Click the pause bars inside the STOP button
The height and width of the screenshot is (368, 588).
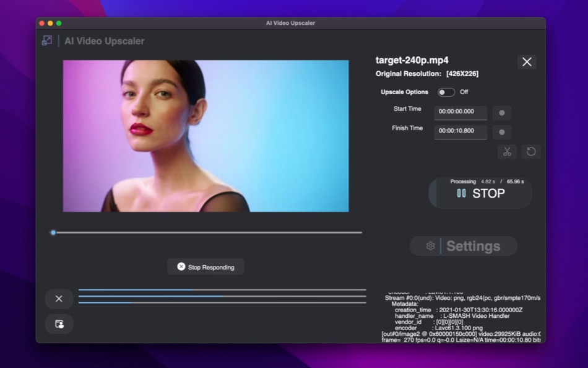coord(460,193)
